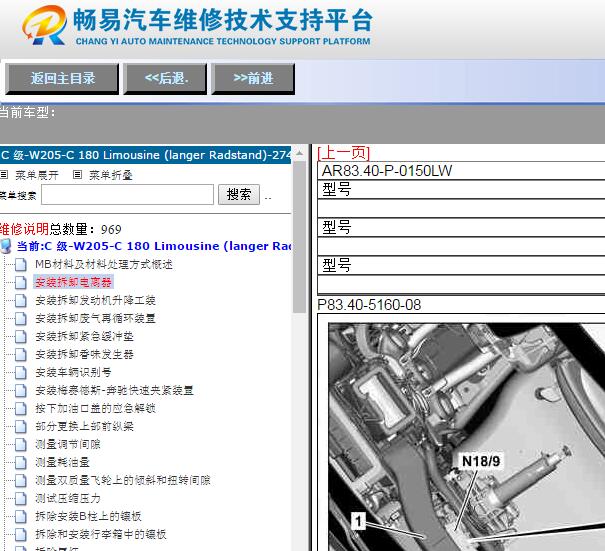Click document code AR83.40-P-0150LW
The image size is (605, 551).
(387, 171)
